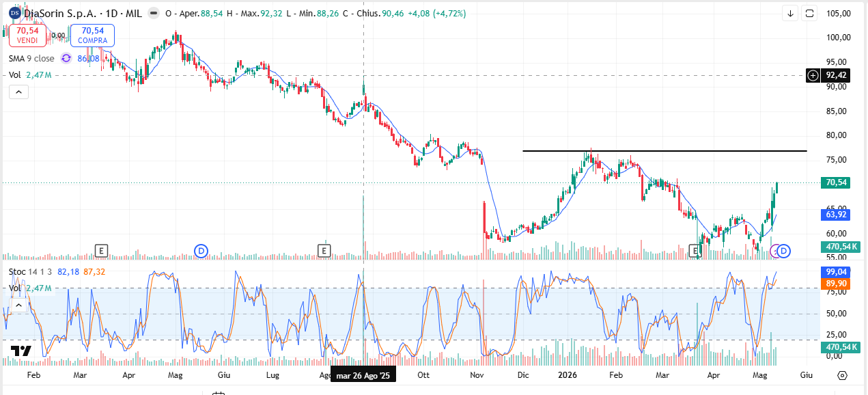Screen dimensions: 868x395
Task: Click the 2026 year label on time axis
Action: coord(568,375)
